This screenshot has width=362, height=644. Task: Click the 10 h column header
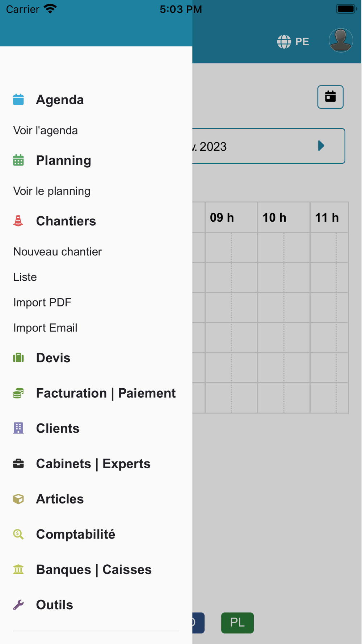point(274,217)
